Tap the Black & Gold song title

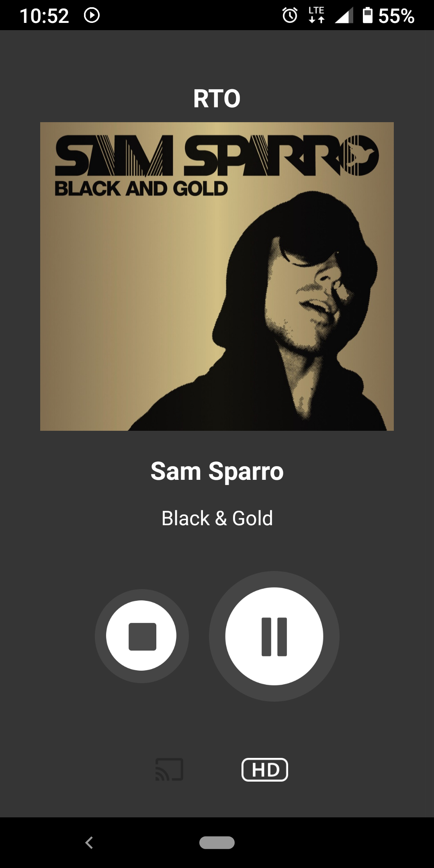(217, 518)
